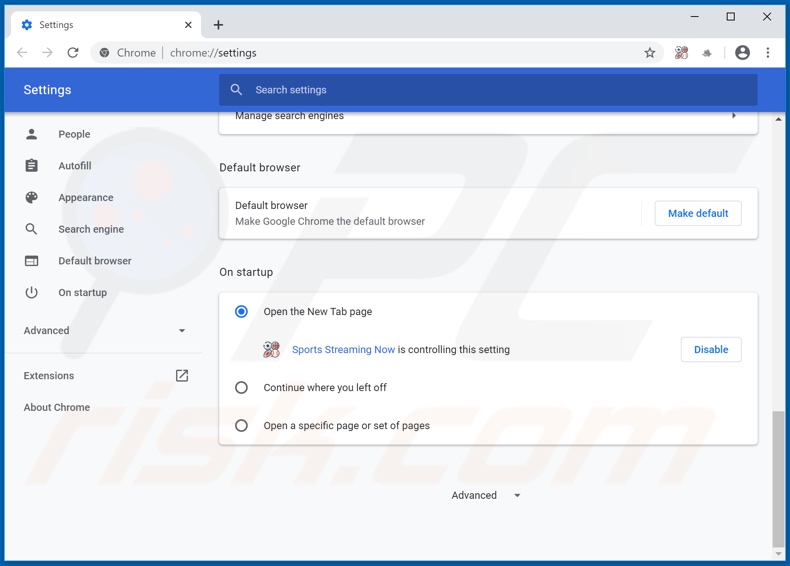
Task: Click the Appearance palette icon
Action: tap(31, 198)
